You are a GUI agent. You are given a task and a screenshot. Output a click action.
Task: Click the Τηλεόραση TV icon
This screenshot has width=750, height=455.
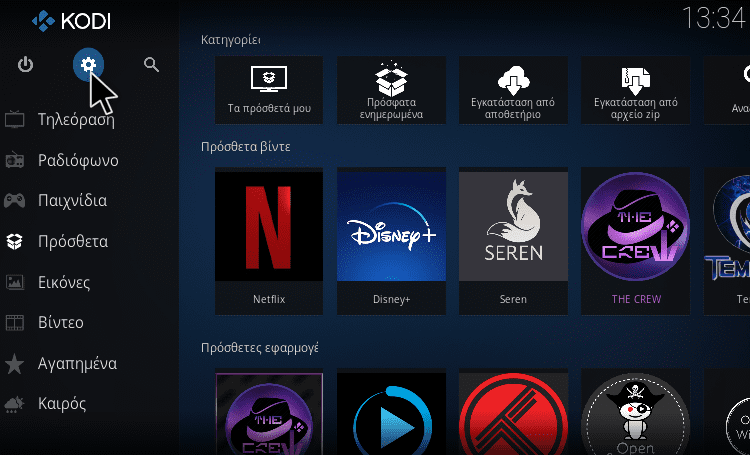[x=14, y=119]
